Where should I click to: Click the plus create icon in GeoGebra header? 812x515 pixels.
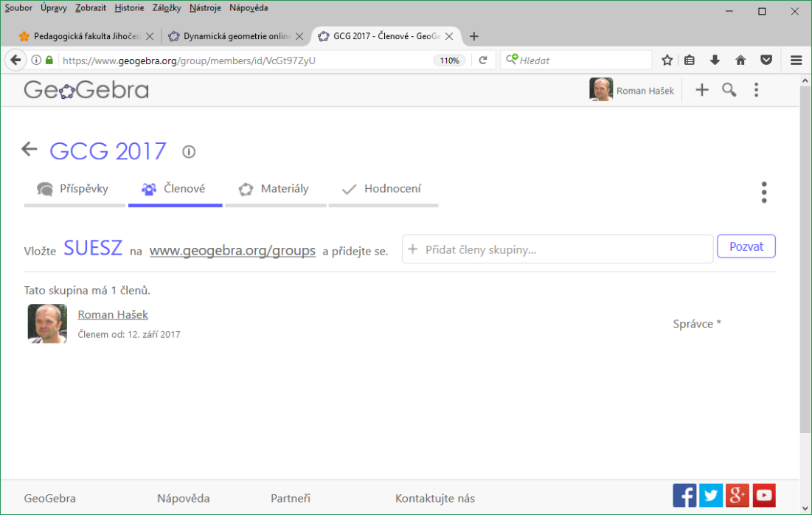(x=701, y=90)
